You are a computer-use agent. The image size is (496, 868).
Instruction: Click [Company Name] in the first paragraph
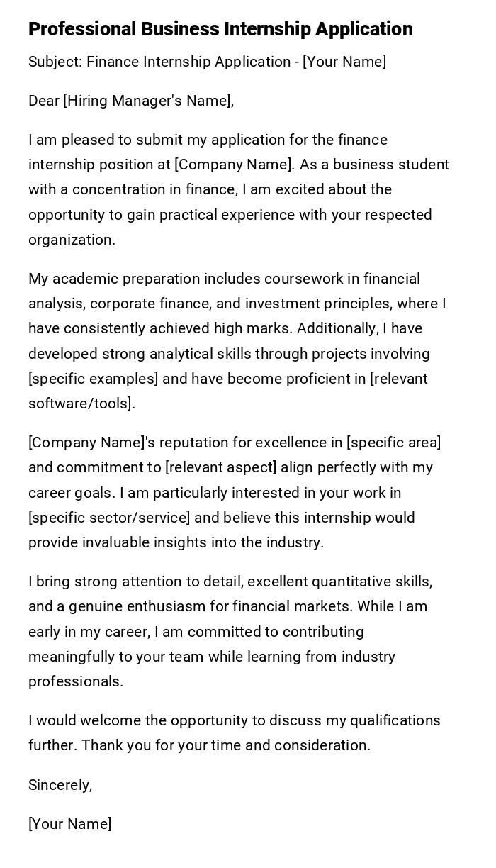pyautogui.click(x=233, y=165)
